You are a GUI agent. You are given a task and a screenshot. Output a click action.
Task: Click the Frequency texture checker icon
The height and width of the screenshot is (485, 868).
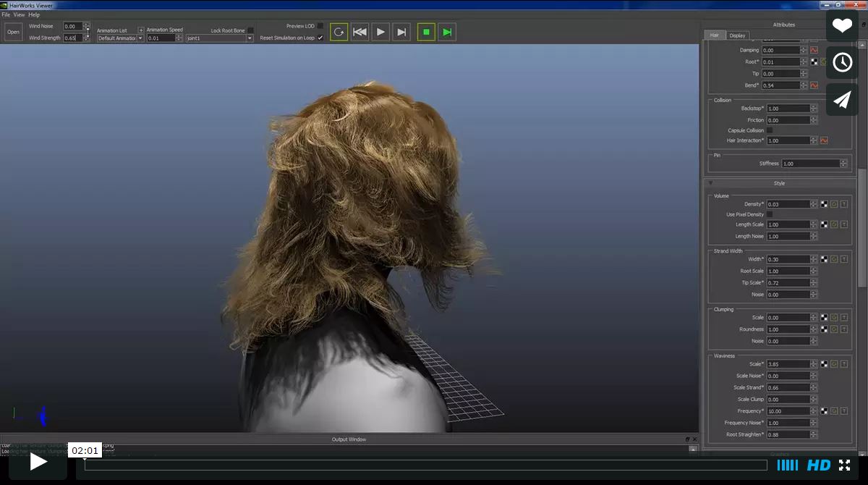click(824, 411)
